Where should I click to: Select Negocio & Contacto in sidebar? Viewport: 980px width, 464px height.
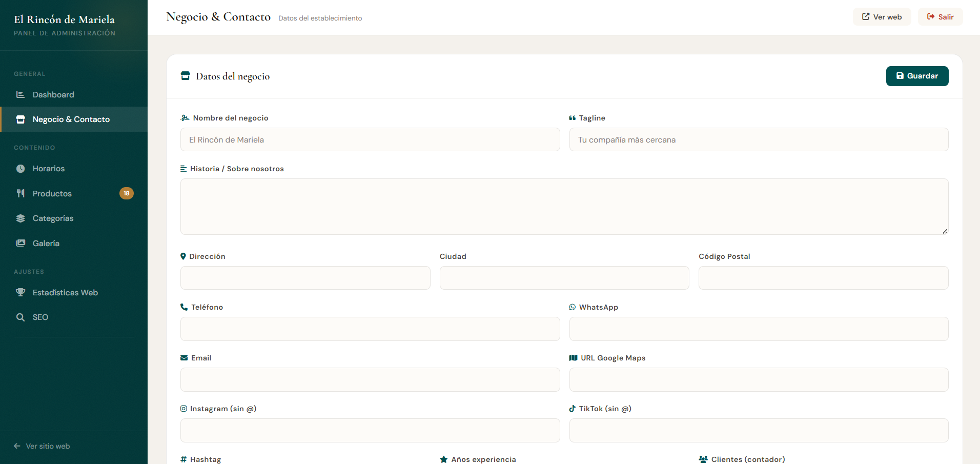coord(74,119)
